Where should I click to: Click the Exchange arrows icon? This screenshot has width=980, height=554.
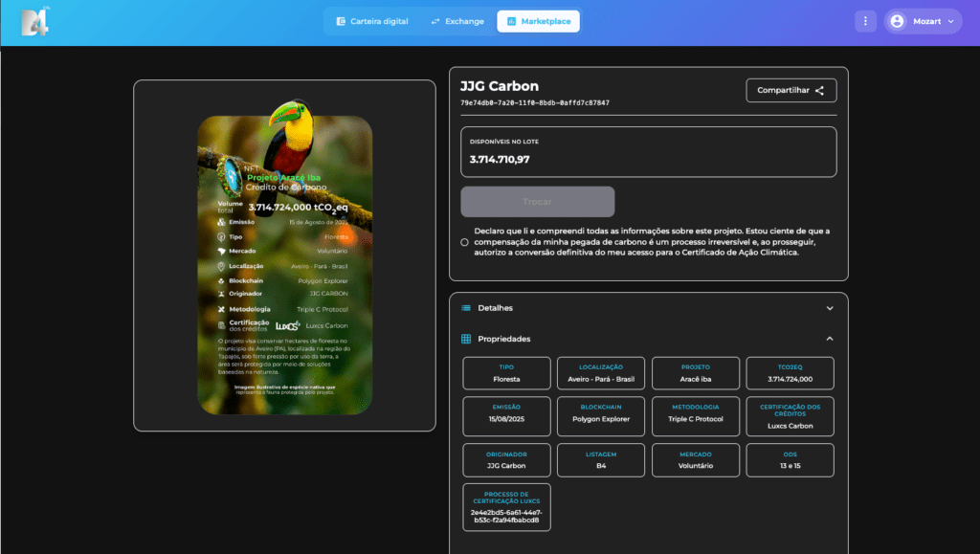(x=435, y=21)
